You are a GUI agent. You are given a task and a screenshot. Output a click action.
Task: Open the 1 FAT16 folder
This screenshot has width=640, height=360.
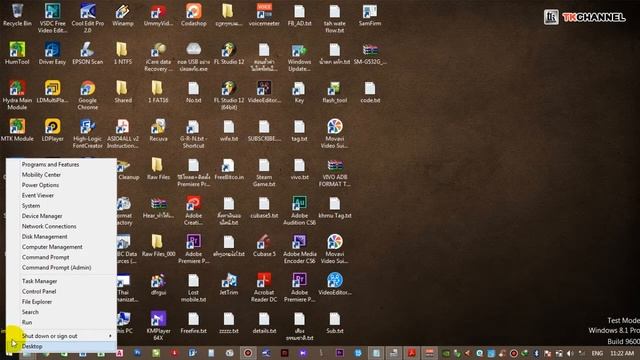coord(158,91)
